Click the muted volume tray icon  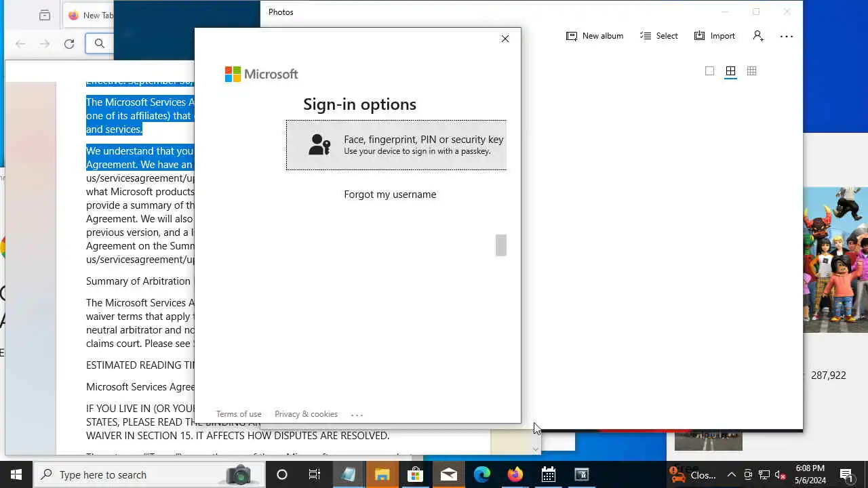click(780, 474)
